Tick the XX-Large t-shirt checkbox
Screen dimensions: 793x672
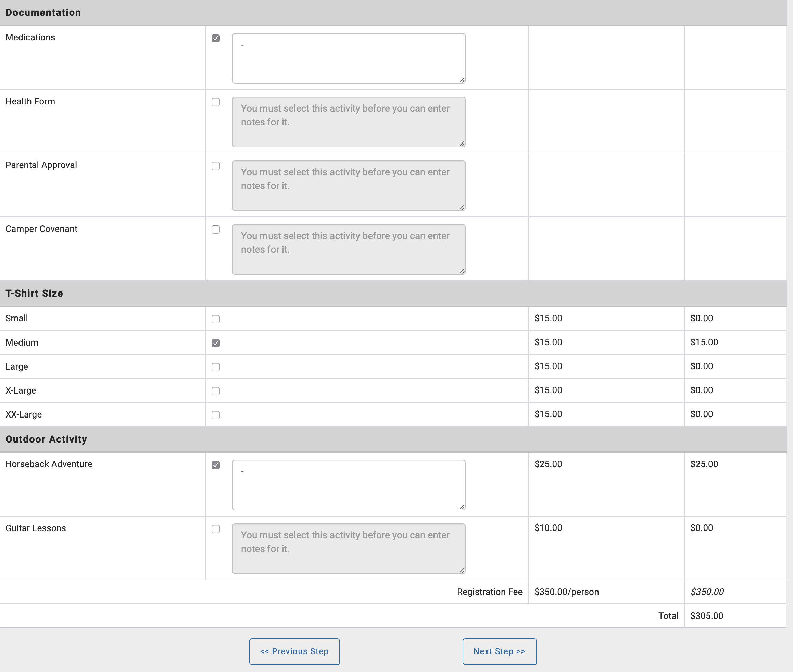[216, 415]
